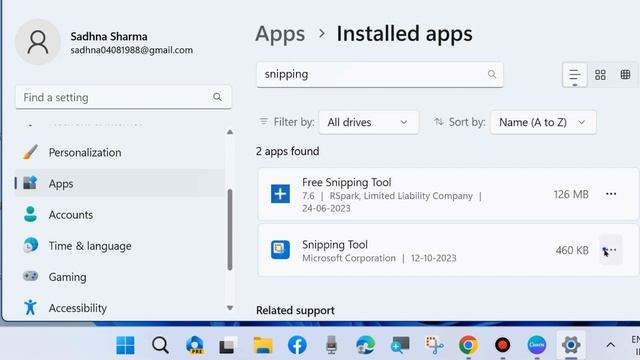Image resolution: width=640 pixels, height=360 pixels.
Task: Select the Apps category in the sidebar
Action: point(119,183)
